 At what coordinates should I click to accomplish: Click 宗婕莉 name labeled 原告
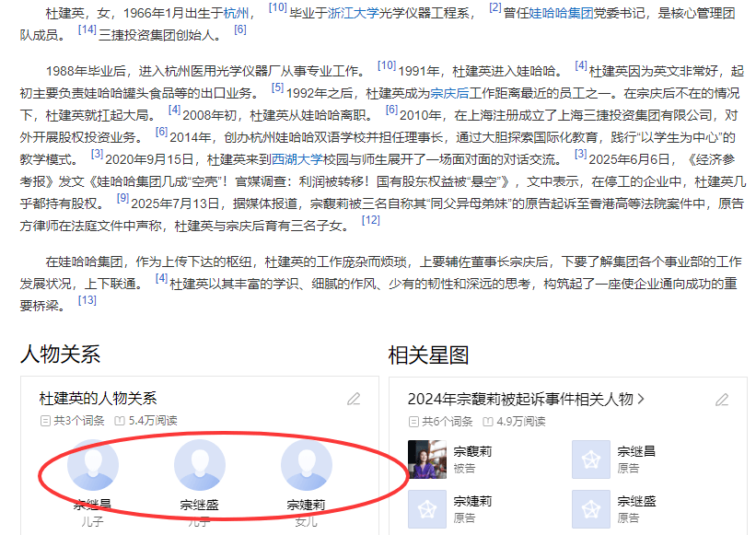(x=472, y=502)
